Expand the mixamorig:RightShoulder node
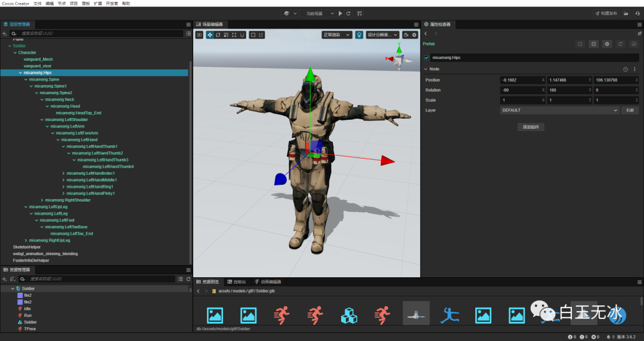This screenshot has height=341, width=644. point(42,200)
